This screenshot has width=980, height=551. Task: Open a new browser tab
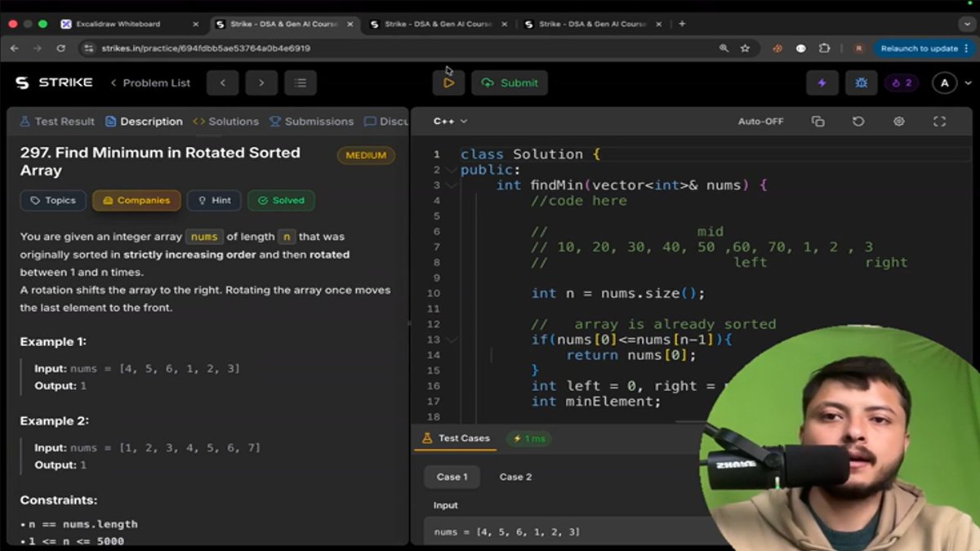point(683,24)
